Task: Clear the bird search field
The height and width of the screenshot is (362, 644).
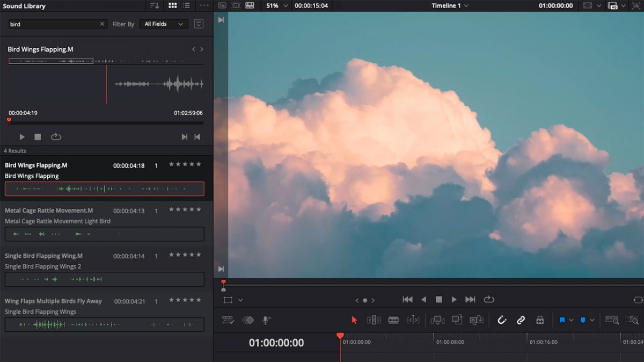Action: pos(102,24)
